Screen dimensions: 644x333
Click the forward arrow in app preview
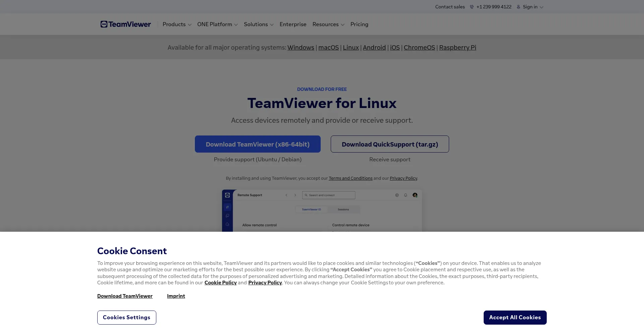[x=295, y=195]
